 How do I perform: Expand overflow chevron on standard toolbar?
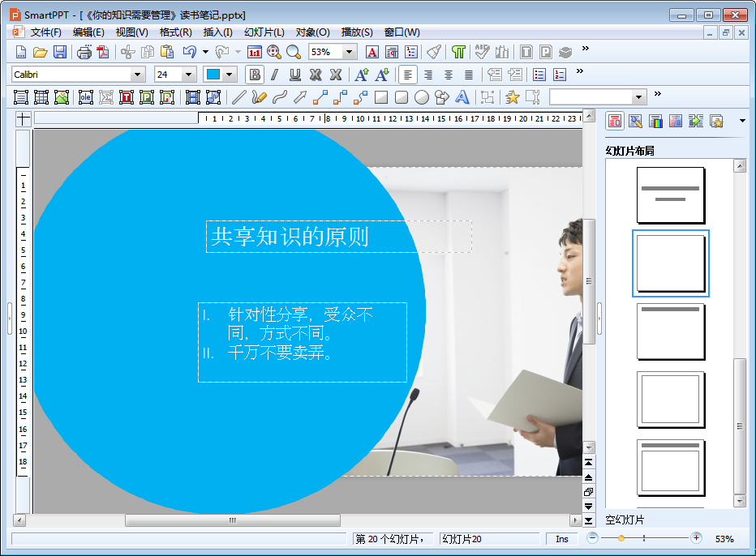click(586, 48)
